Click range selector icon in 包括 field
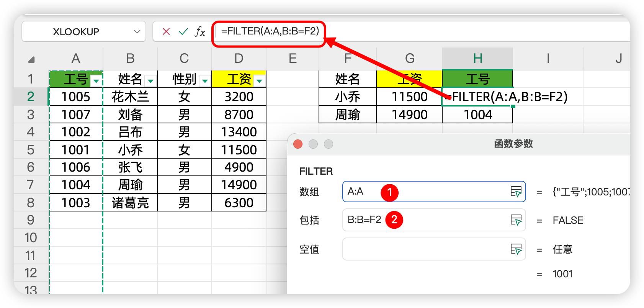Image resolution: width=644 pixels, height=308 pixels. pyautogui.click(x=516, y=220)
